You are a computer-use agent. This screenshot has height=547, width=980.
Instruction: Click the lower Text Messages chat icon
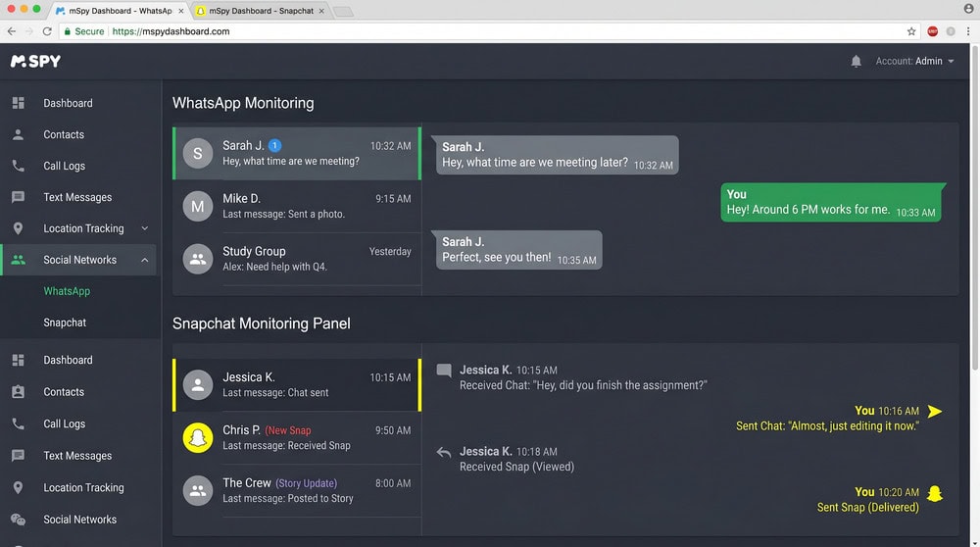point(18,456)
